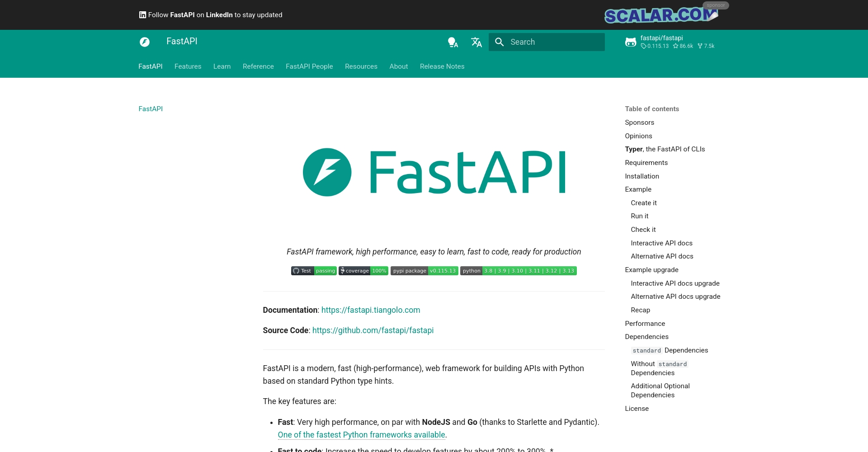Screen dimensions: 868x452
Task: Jump to Performance section
Action: [x=645, y=324]
